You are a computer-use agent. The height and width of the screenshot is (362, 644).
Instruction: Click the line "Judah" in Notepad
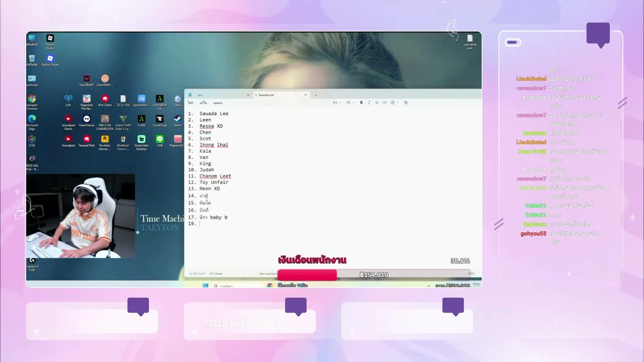[207, 170]
